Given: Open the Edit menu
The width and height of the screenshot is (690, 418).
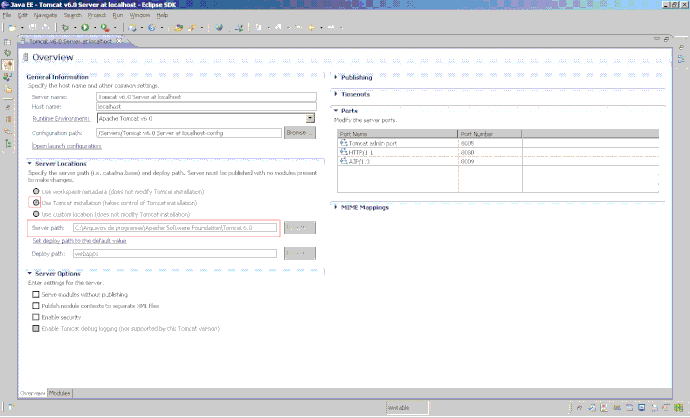Looking at the screenshot, I should pos(22,15).
